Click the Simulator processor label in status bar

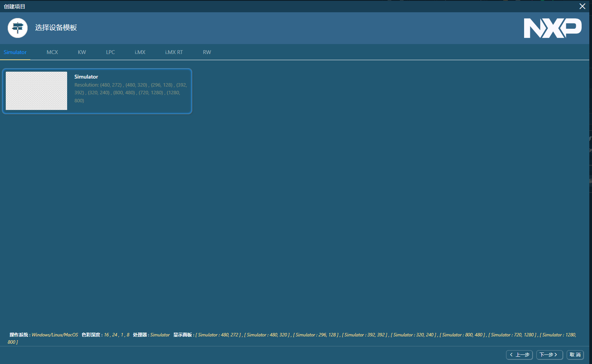(x=160, y=334)
